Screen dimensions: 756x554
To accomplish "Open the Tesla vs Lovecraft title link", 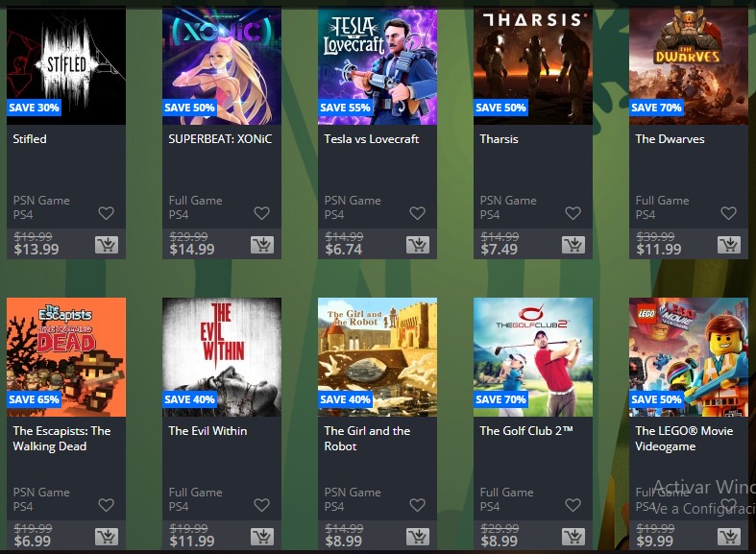I will coord(371,139).
